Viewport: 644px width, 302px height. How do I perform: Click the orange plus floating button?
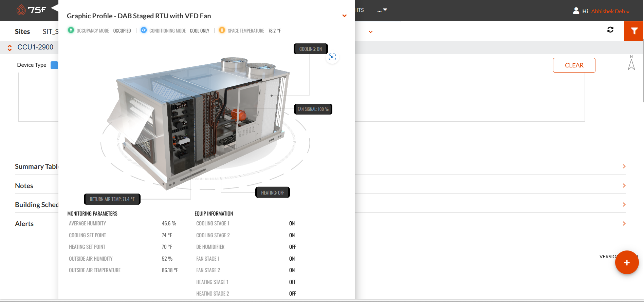[x=627, y=262]
